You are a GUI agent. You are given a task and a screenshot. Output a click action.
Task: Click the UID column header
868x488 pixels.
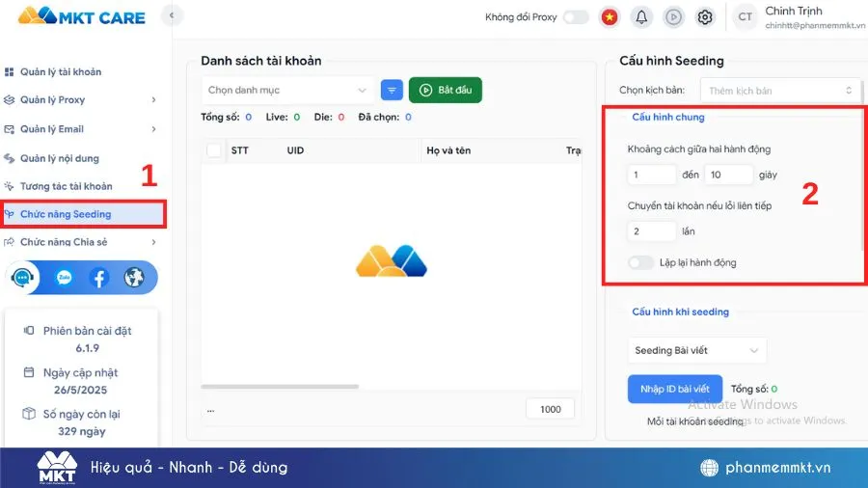tap(295, 150)
